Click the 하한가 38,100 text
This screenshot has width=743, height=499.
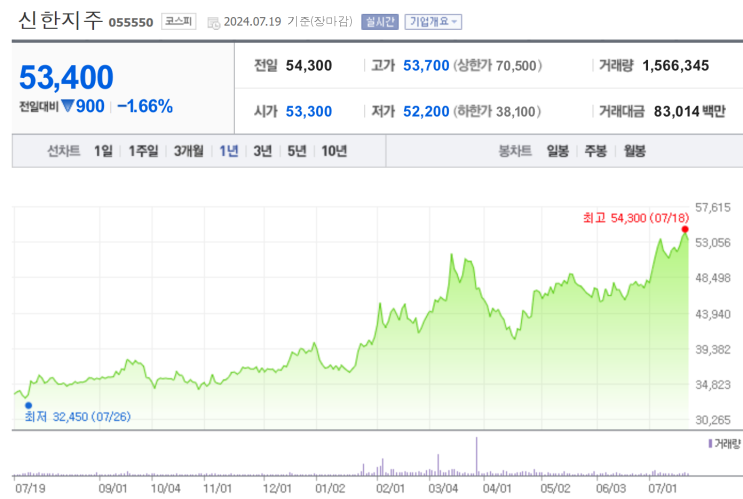497,111
